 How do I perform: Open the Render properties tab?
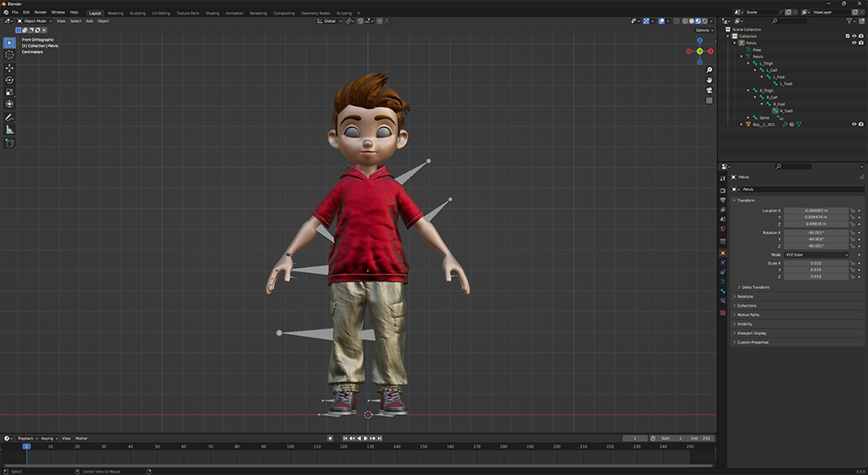[723, 191]
